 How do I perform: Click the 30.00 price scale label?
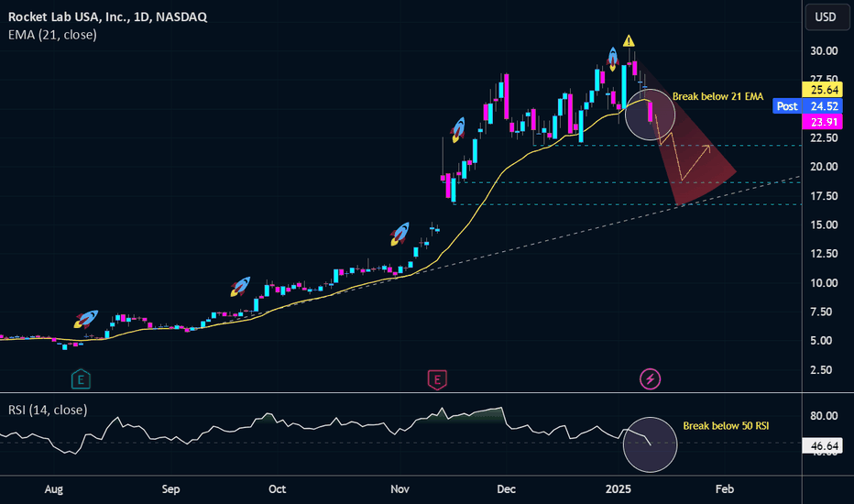click(824, 50)
